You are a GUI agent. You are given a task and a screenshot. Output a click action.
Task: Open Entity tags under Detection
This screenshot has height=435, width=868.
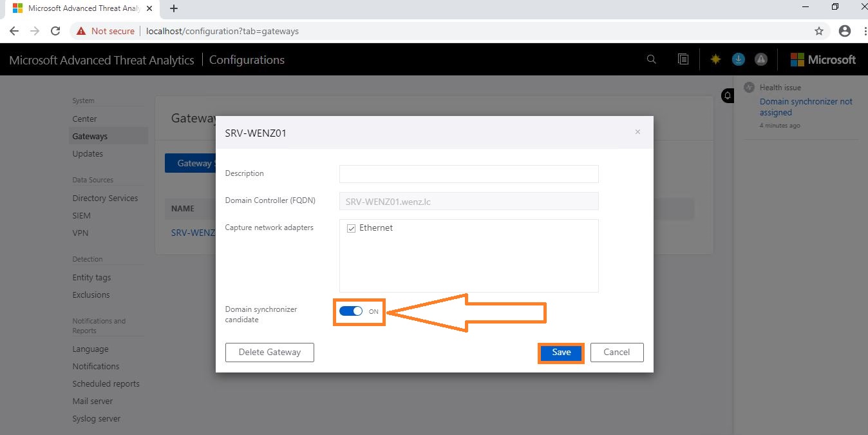coord(91,277)
